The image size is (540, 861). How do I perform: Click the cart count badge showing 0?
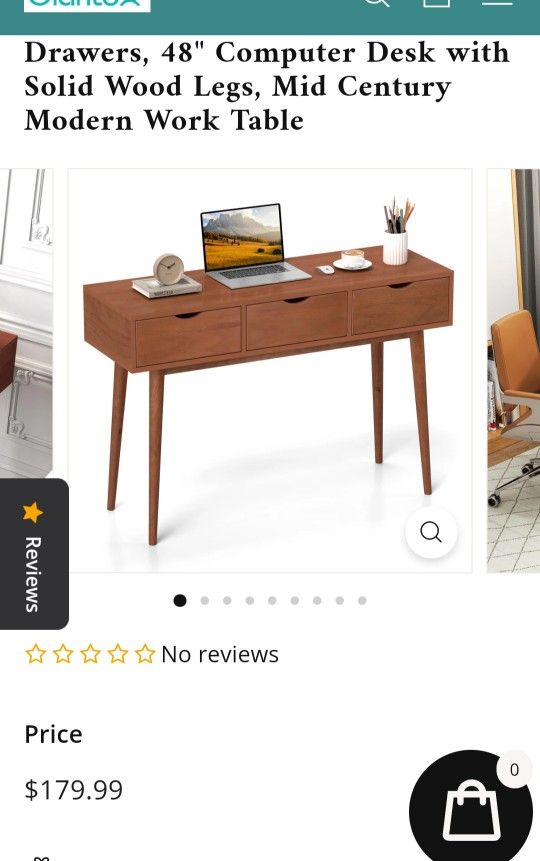514,770
